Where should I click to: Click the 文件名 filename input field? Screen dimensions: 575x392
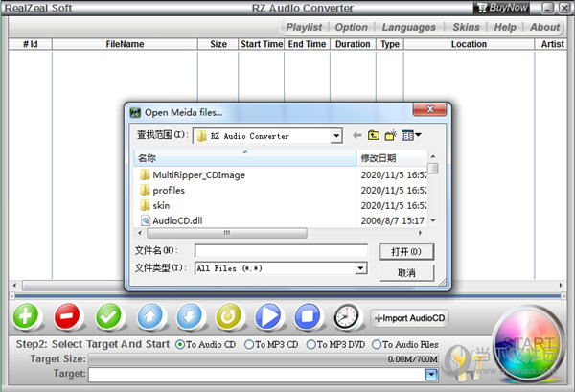click(281, 251)
